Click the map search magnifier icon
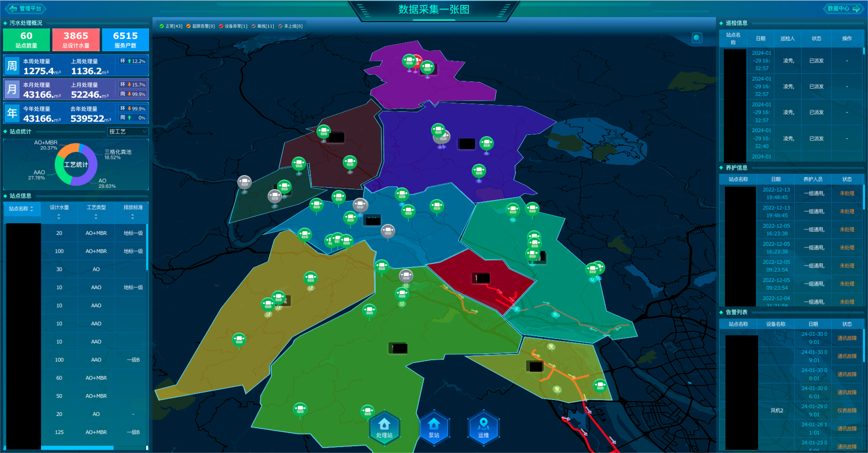This screenshot has height=453, width=868. (697, 38)
